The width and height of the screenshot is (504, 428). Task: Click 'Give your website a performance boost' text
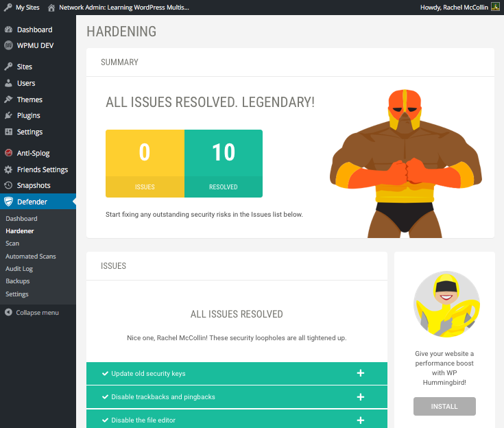pos(444,368)
